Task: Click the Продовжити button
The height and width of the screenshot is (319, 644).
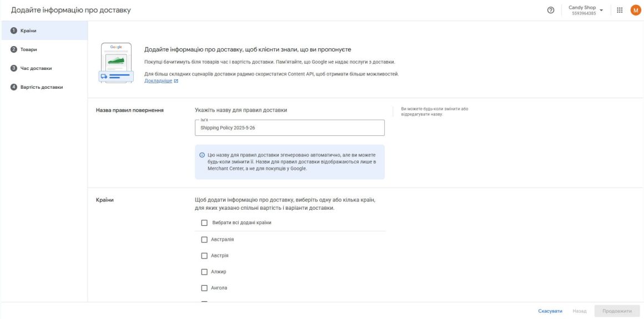Action: click(x=617, y=311)
